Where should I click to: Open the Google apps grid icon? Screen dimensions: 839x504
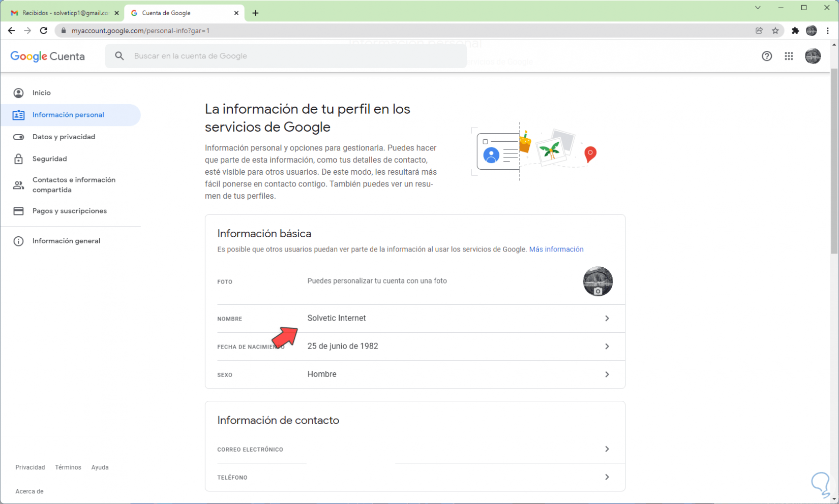pyautogui.click(x=789, y=56)
